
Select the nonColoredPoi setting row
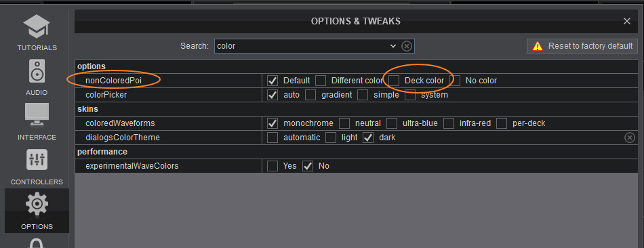pos(357,81)
